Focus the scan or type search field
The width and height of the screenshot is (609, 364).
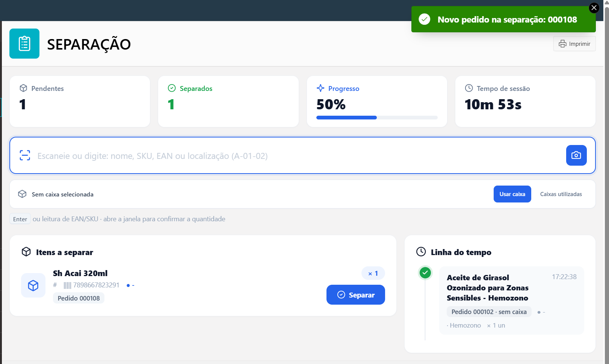302,156
